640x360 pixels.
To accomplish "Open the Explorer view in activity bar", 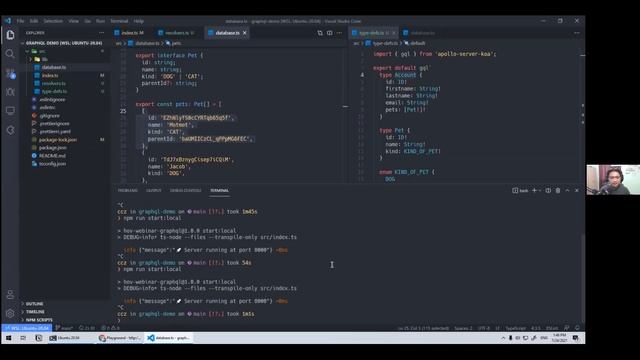I will pyautogui.click(x=10, y=35).
